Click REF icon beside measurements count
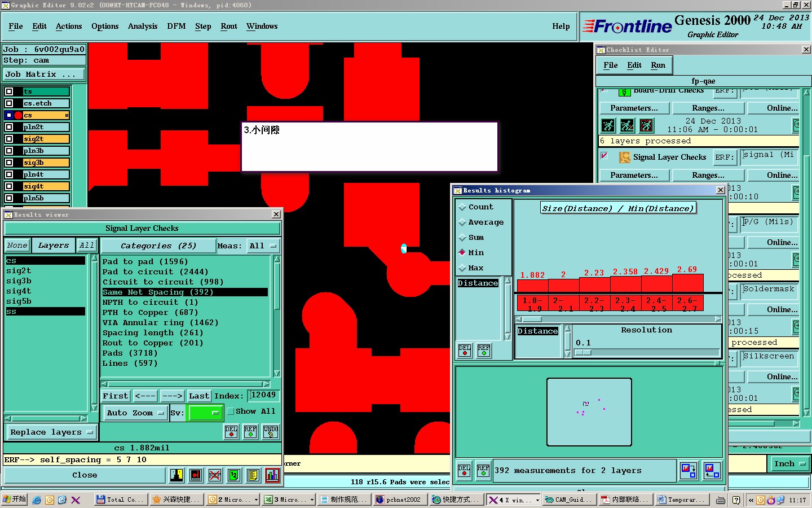Screen dimensions: 812x508 click(x=483, y=471)
